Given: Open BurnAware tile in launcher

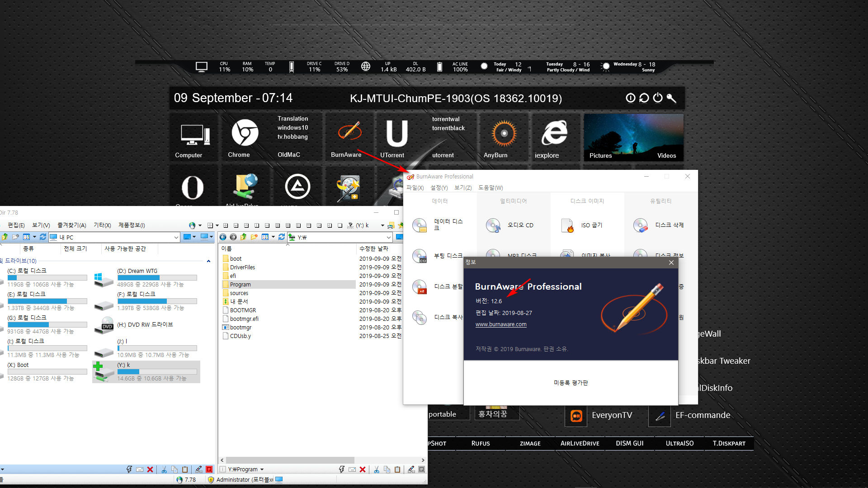Looking at the screenshot, I should point(349,138).
